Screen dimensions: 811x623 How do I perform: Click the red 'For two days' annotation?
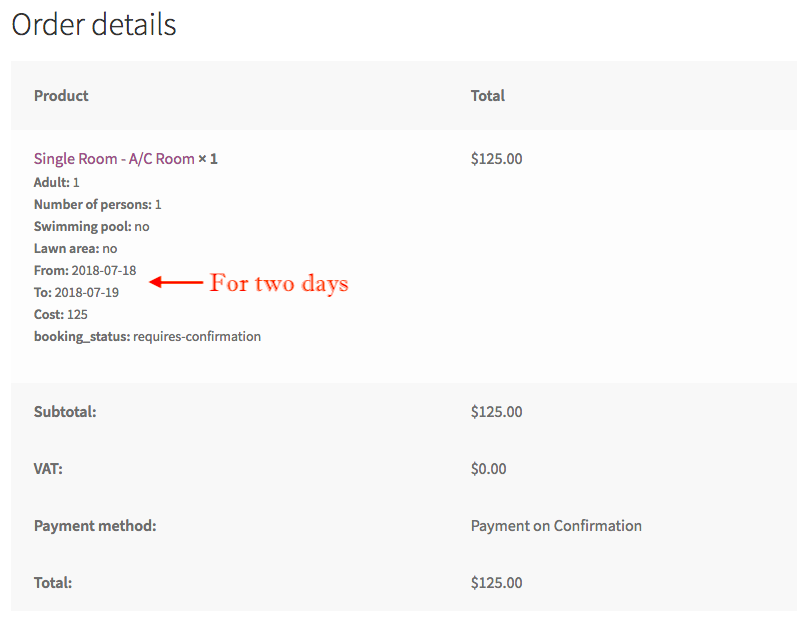coord(279,283)
